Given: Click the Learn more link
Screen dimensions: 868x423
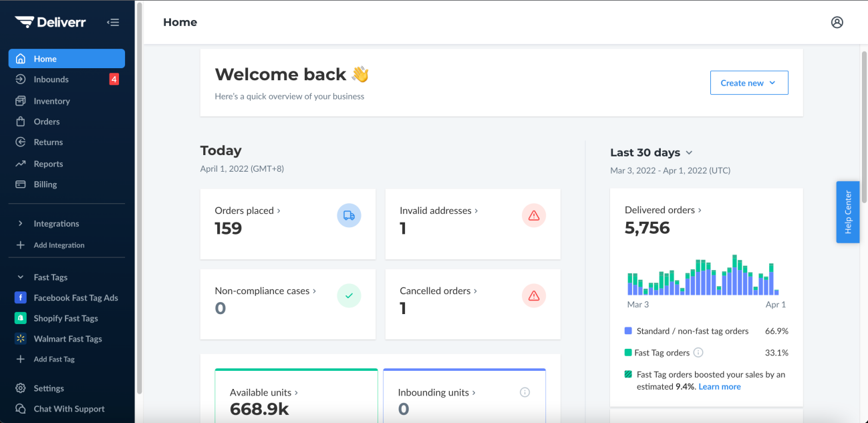Looking at the screenshot, I should [719, 386].
